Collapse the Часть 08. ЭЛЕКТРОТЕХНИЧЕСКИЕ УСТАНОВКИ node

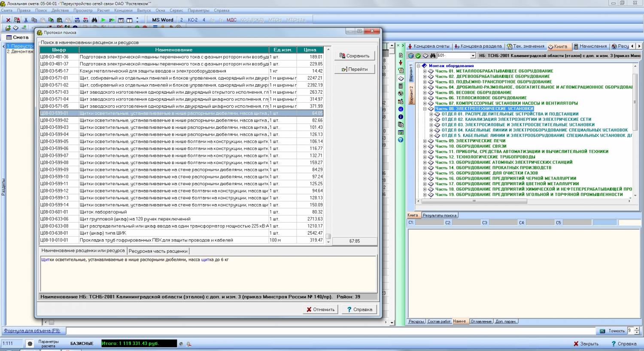425,109
